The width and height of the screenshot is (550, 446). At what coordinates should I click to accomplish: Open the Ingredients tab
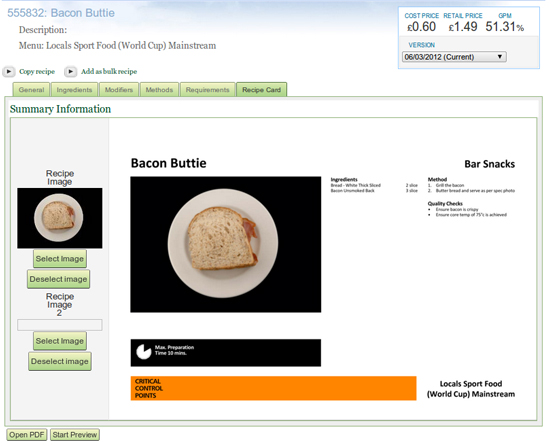click(74, 90)
